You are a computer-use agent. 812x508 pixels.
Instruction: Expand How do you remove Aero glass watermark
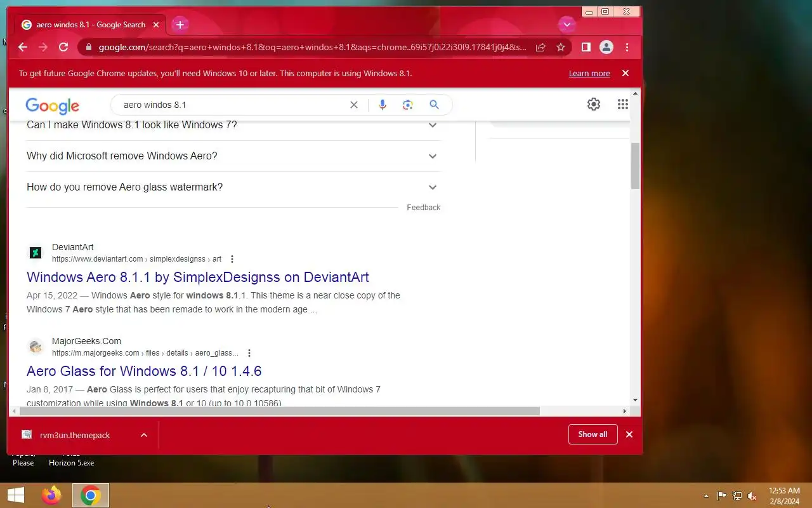pyautogui.click(x=233, y=187)
